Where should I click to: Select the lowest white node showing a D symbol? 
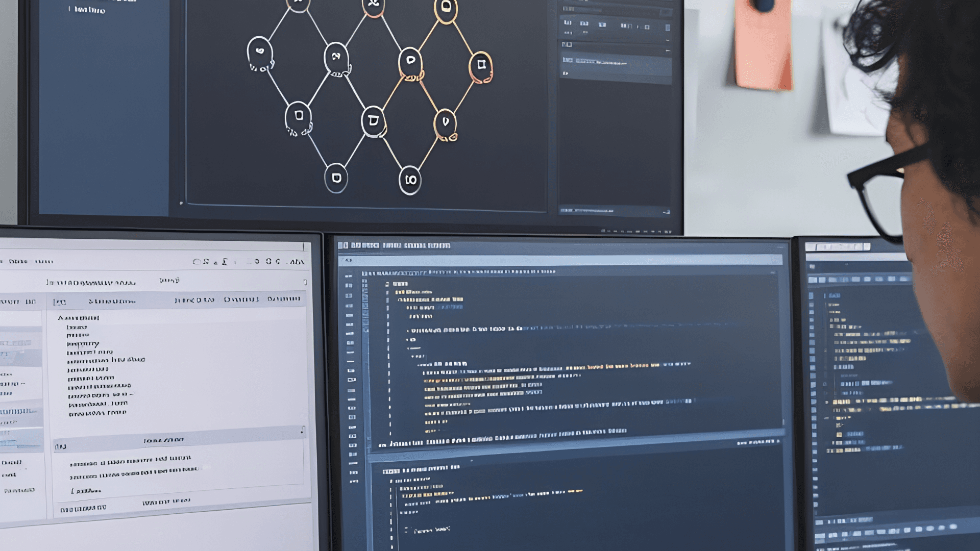[x=336, y=178]
